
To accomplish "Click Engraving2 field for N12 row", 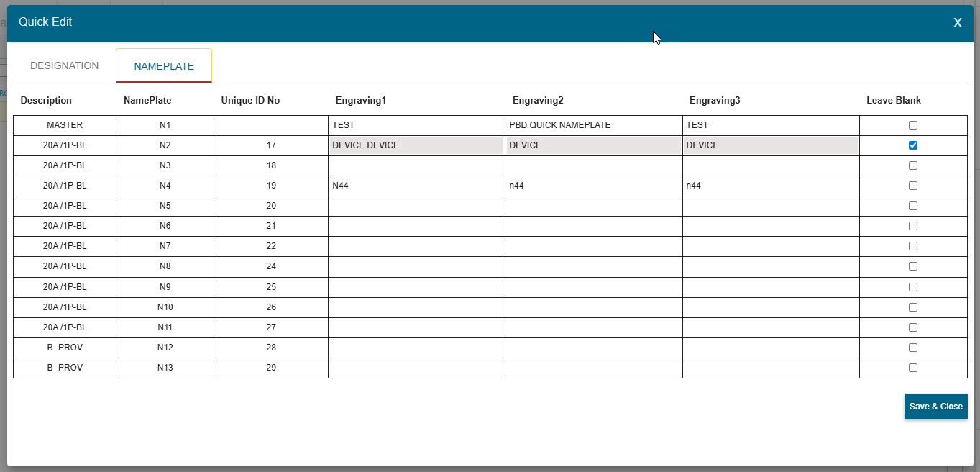I will click(x=593, y=348).
